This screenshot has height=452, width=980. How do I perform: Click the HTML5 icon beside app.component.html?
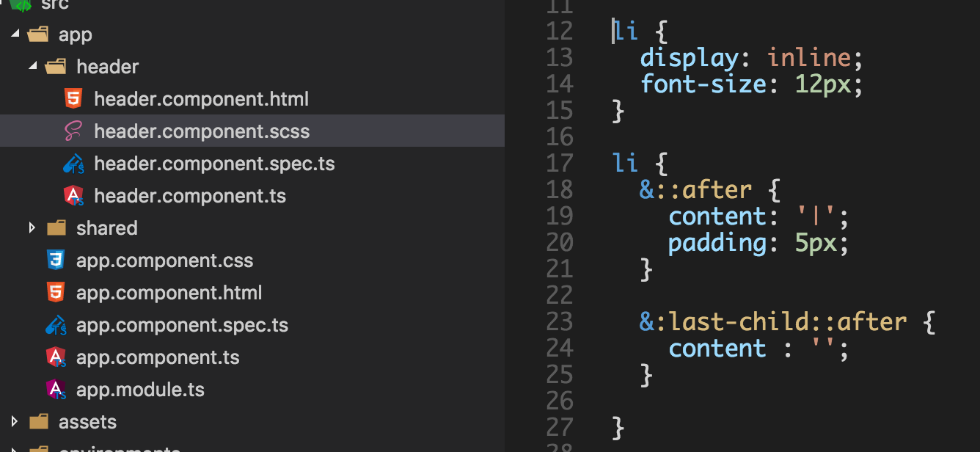(x=56, y=292)
